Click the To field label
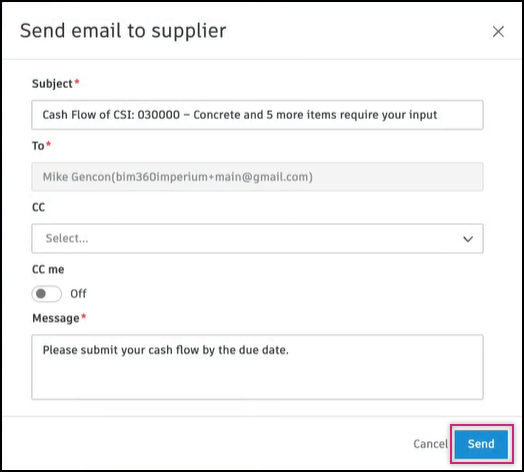 point(38,146)
